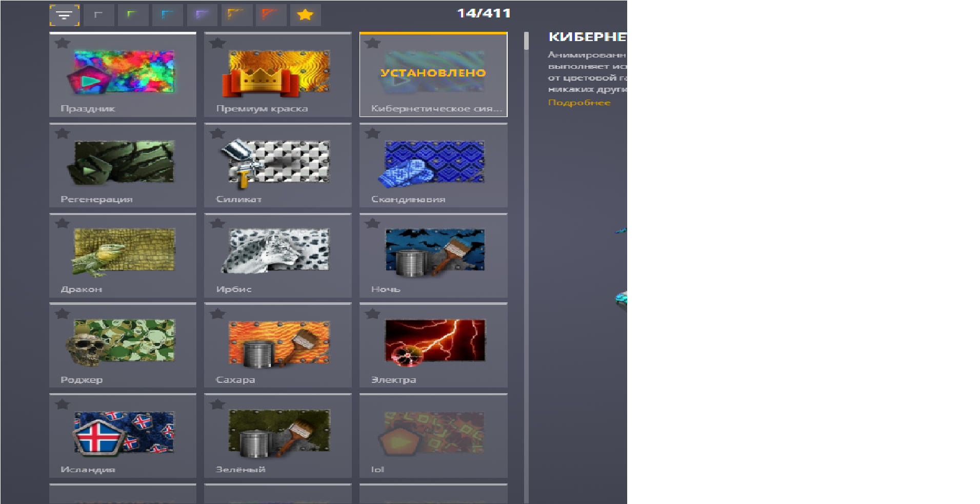Open the filter list icon
This screenshot has height=504, width=980.
click(x=64, y=15)
